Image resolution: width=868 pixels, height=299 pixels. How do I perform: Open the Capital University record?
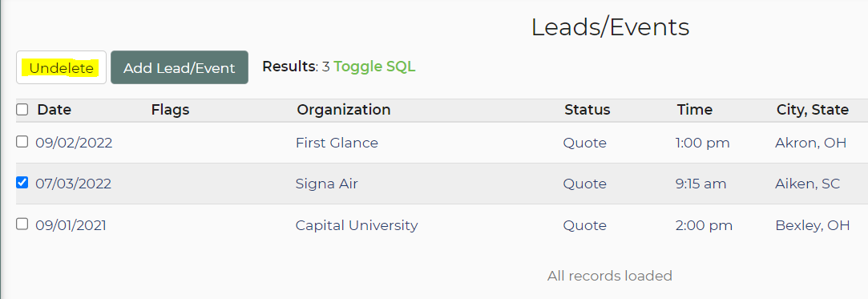click(357, 225)
